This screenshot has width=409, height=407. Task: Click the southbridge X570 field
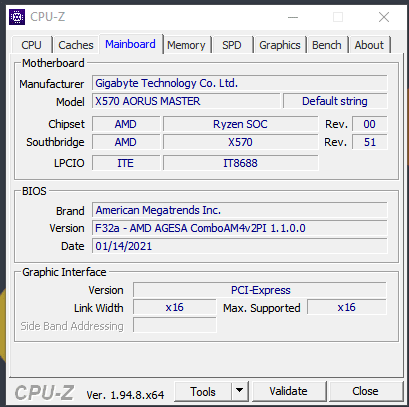240,142
